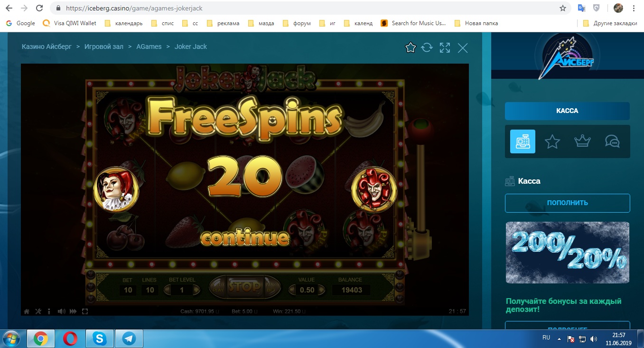This screenshot has height=348, width=644.
Task: Expand the форум bookmarks folder
Action: [x=297, y=23]
